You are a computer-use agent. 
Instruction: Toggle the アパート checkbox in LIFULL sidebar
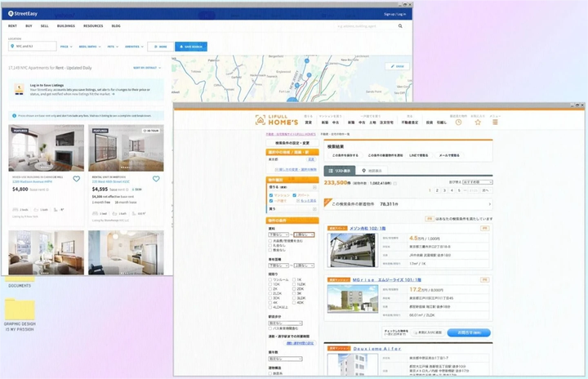point(294,195)
